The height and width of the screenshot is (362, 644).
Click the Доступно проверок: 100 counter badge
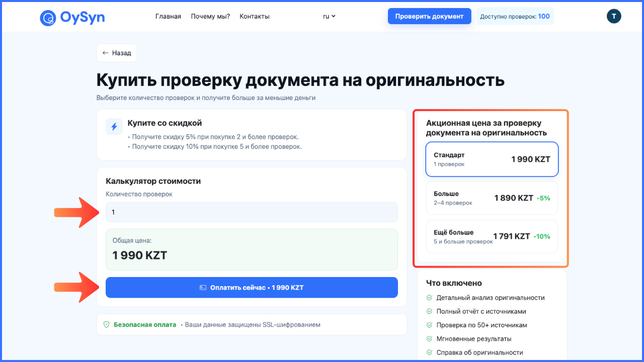[514, 16]
